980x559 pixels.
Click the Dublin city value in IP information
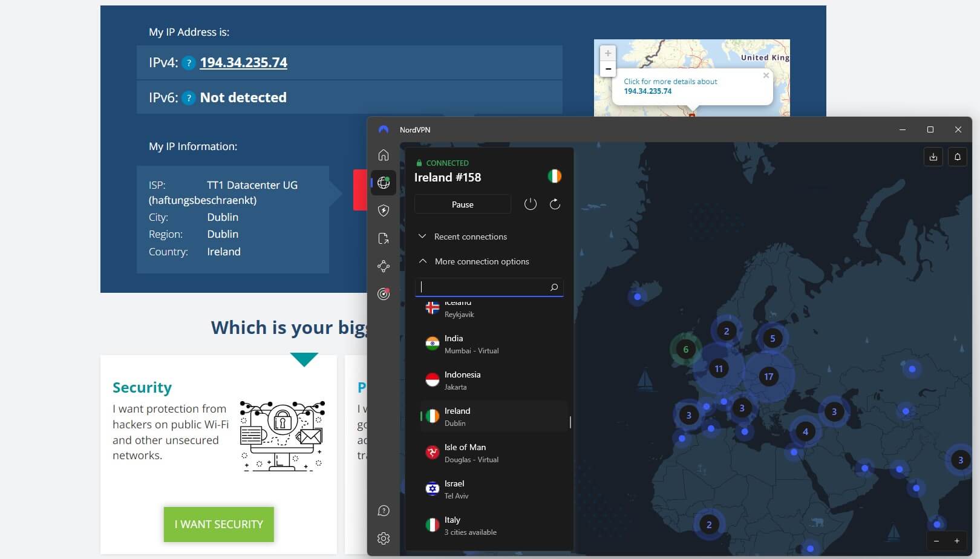pos(223,217)
